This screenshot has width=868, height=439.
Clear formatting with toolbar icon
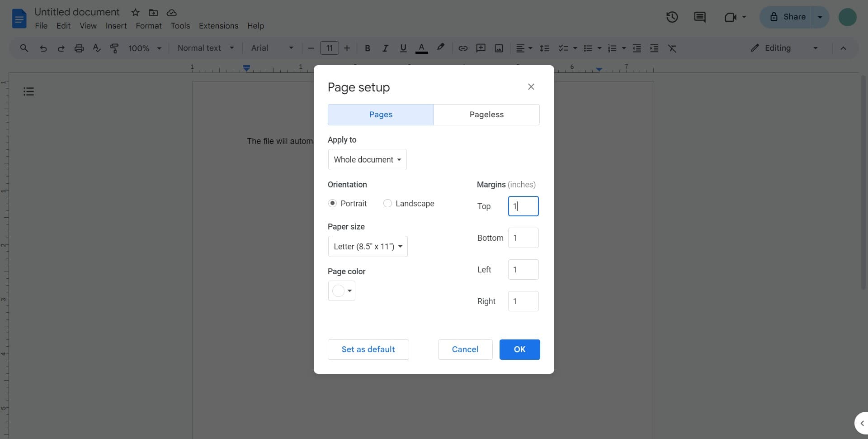click(672, 48)
